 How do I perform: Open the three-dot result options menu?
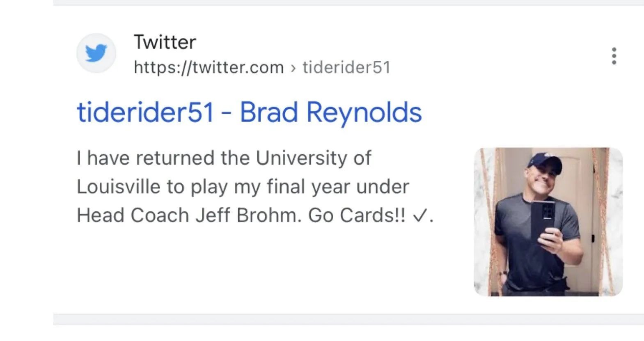click(x=614, y=56)
